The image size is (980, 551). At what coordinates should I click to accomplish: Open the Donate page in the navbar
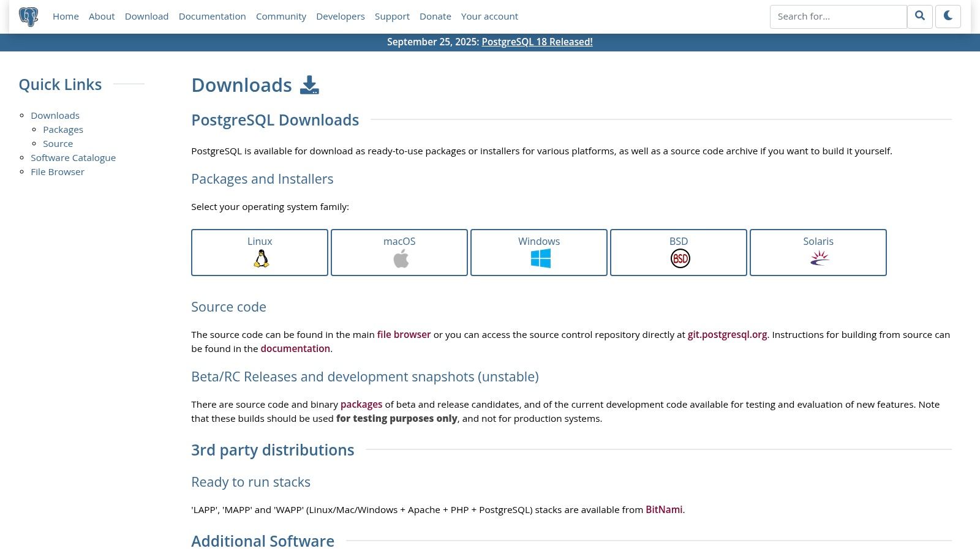[x=435, y=17]
